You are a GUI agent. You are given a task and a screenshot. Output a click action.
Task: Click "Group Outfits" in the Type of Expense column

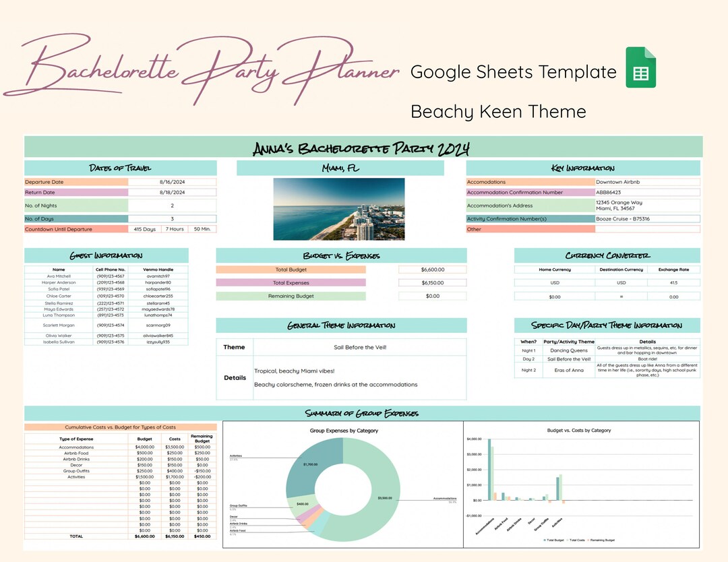pyautogui.click(x=76, y=470)
